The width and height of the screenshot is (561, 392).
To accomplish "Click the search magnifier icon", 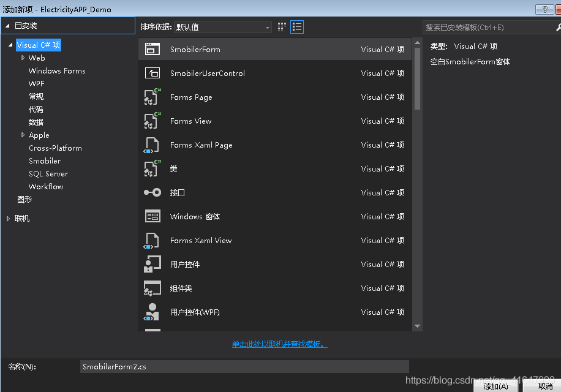I will coord(558,27).
